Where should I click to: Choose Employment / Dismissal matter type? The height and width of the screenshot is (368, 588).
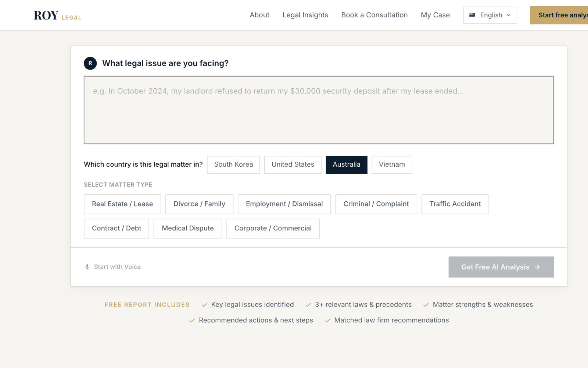(x=284, y=204)
